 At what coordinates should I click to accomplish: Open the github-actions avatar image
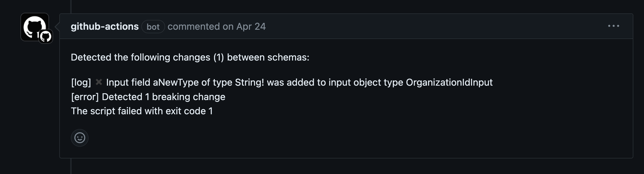click(x=35, y=27)
